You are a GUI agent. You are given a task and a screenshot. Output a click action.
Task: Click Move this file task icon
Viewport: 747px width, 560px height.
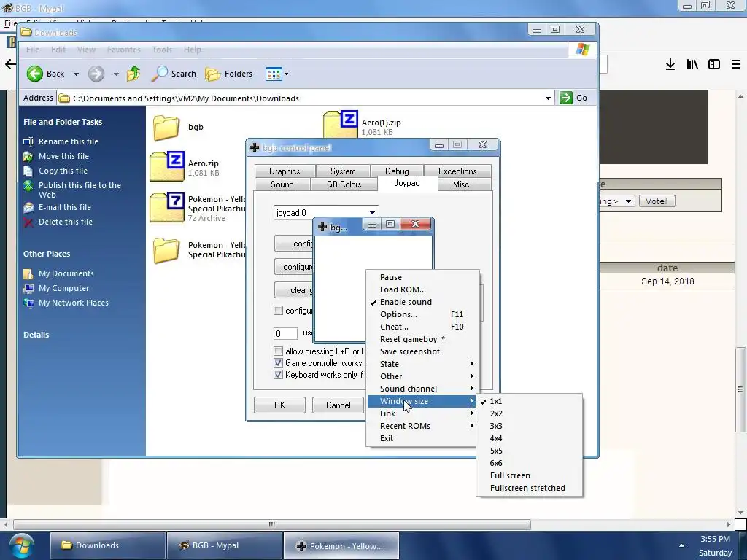coord(28,156)
